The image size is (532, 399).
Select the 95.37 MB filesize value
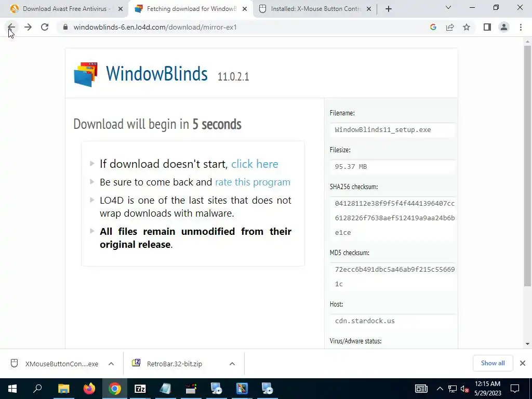click(x=351, y=167)
